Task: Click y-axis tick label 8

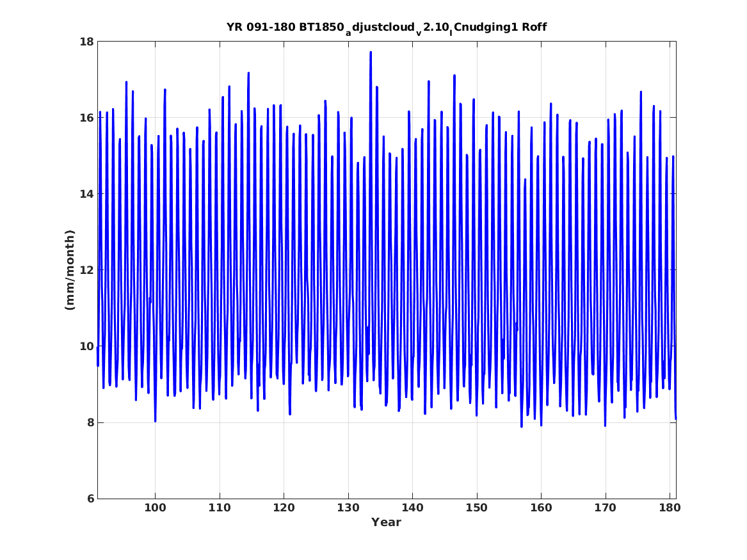Action: click(x=90, y=422)
